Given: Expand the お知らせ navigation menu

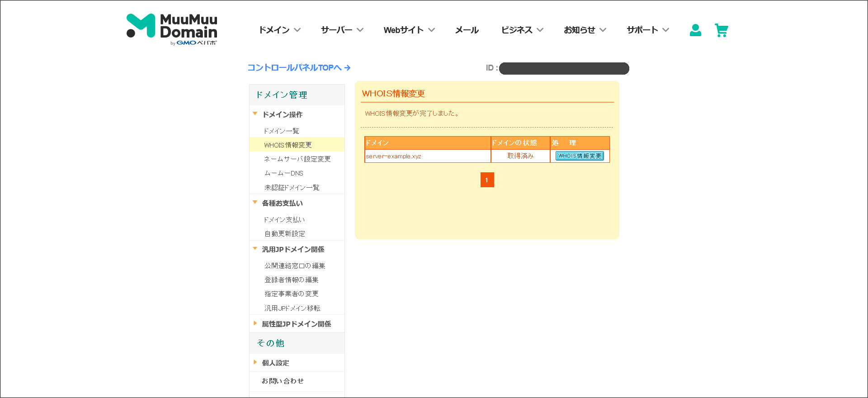Looking at the screenshot, I should tap(585, 30).
